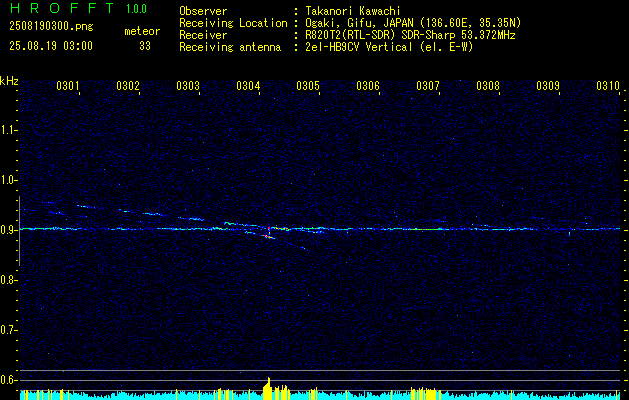The image size is (629, 400).
Task: Click the 0.6 kHz axis label
Action: point(8,380)
